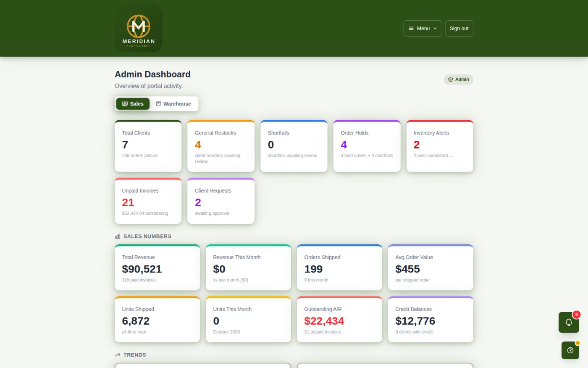Image resolution: width=588 pixels, height=368 pixels.
Task: Click the trend arrow icon beside Trends
Action: [x=118, y=355]
